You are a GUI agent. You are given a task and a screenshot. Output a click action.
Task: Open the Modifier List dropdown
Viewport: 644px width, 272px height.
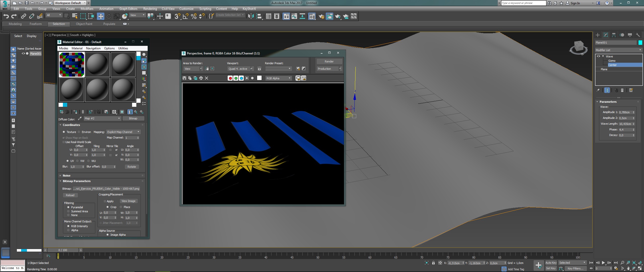point(618,50)
